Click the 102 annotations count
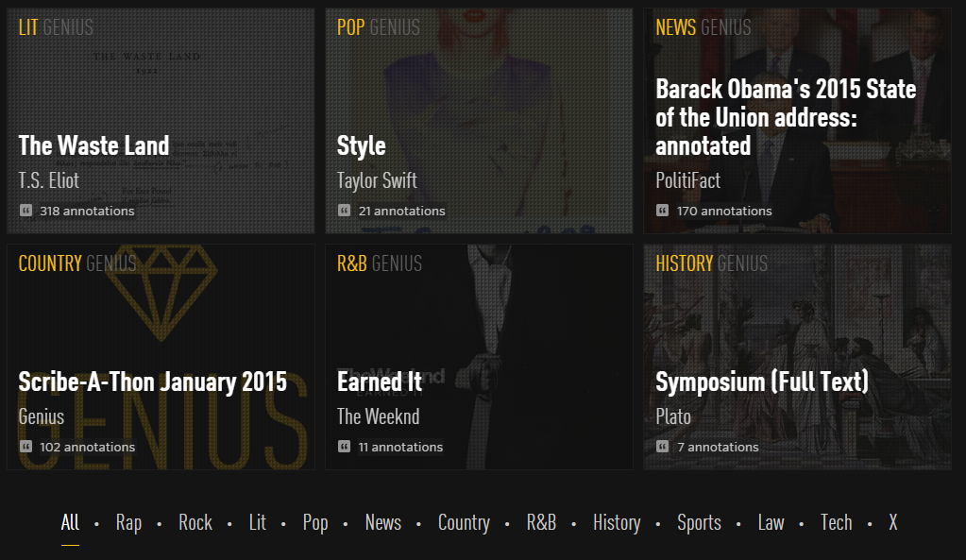Image resolution: width=966 pixels, height=560 pixels. click(x=88, y=447)
